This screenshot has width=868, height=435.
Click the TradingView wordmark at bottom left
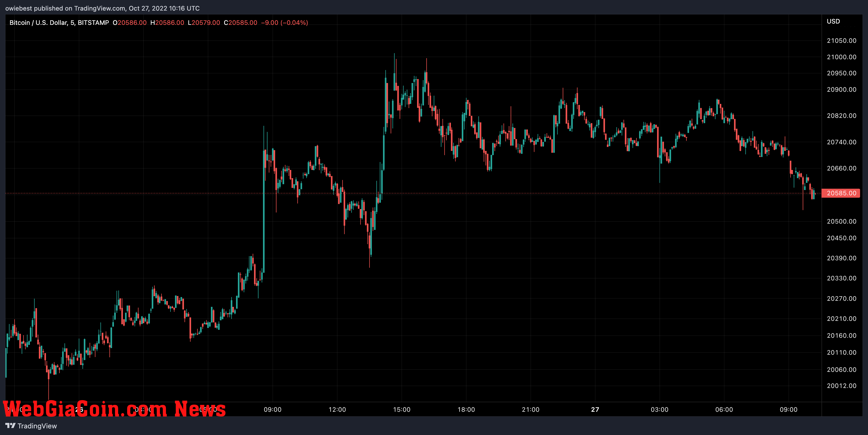pyautogui.click(x=37, y=426)
